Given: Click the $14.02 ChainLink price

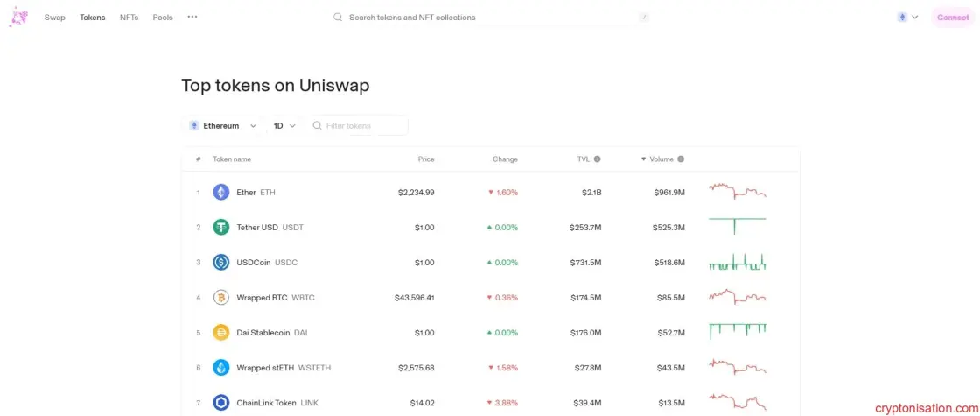Looking at the screenshot, I should pos(422,402).
